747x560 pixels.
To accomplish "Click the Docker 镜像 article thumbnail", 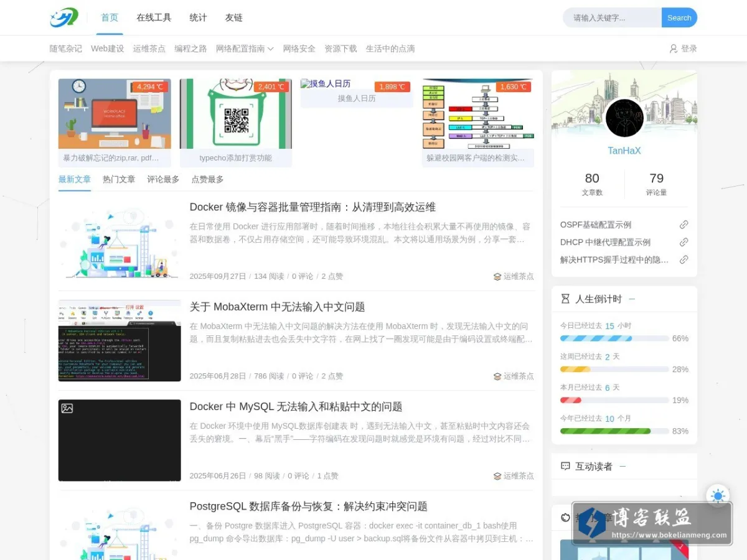I will coord(120,241).
